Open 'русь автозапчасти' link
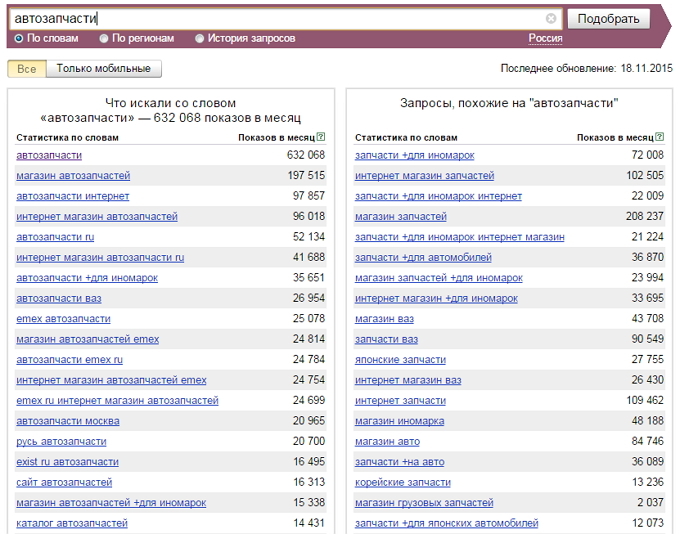This screenshot has width=680, height=534. click(x=61, y=441)
